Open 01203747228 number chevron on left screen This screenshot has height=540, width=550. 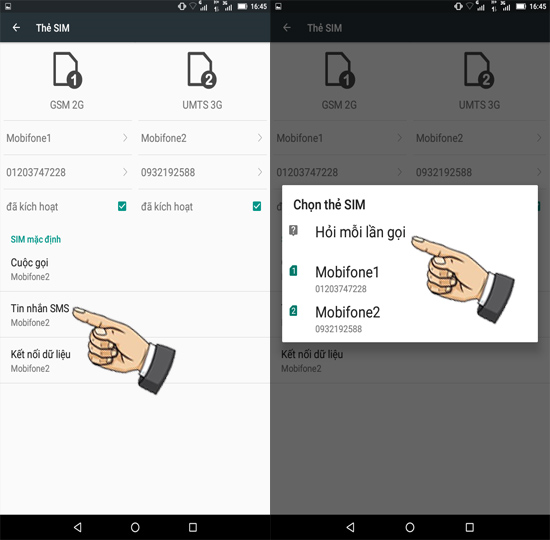125,172
